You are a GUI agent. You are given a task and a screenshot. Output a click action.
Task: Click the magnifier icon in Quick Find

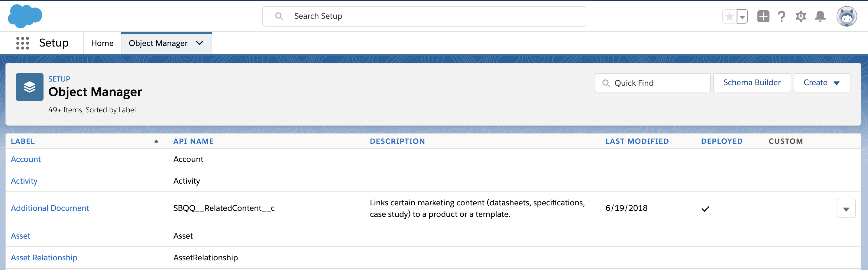[x=606, y=83]
